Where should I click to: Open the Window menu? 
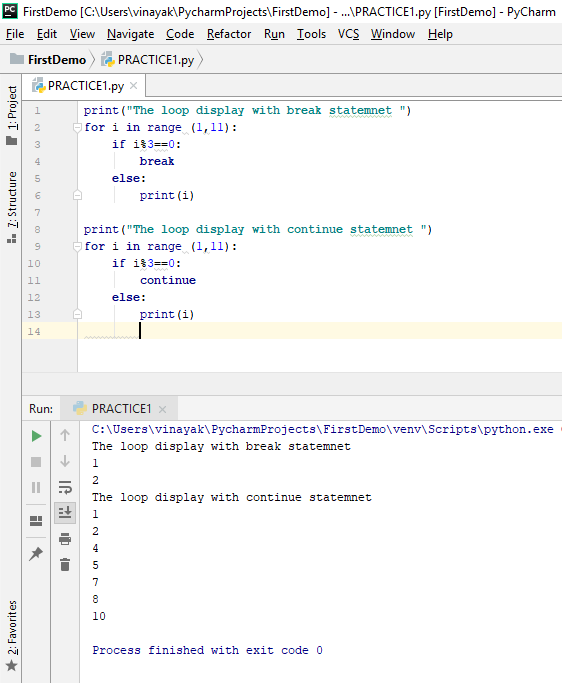point(393,34)
